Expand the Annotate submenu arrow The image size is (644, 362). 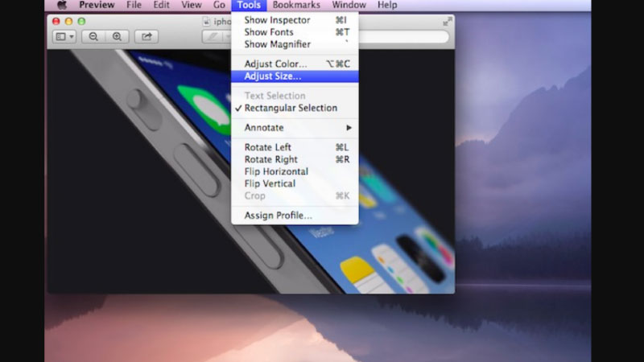pyautogui.click(x=349, y=128)
